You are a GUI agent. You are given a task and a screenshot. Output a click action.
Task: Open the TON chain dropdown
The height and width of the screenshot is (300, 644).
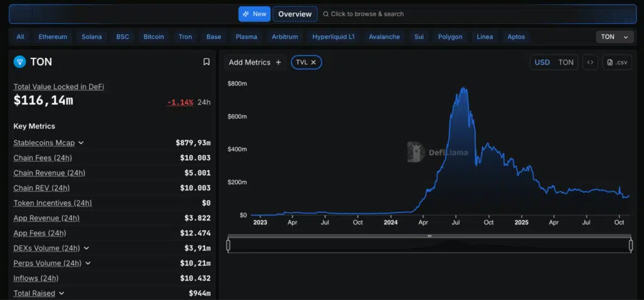point(615,37)
